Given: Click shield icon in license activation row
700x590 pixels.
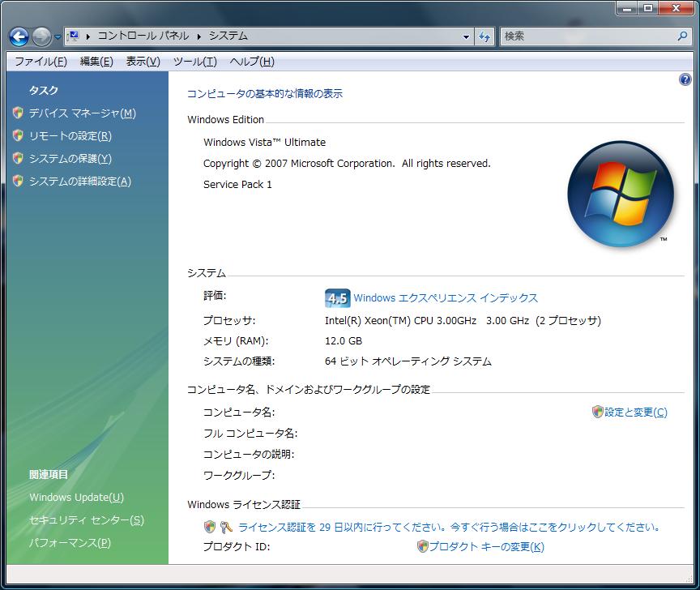Looking at the screenshot, I should pos(209,527).
